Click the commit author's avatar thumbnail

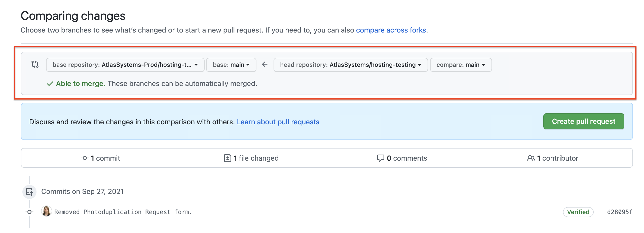click(x=47, y=211)
